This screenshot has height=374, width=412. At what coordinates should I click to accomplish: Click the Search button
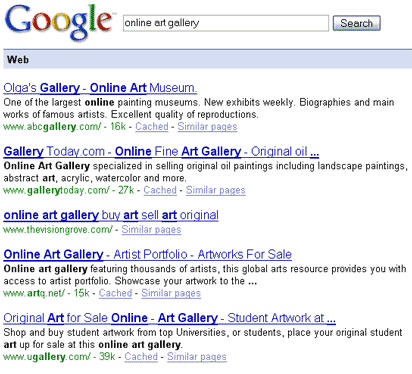[x=356, y=23]
